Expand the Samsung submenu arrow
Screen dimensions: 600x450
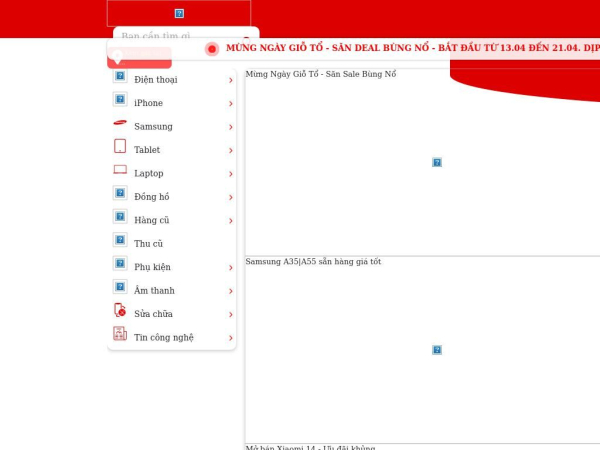click(x=231, y=127)
